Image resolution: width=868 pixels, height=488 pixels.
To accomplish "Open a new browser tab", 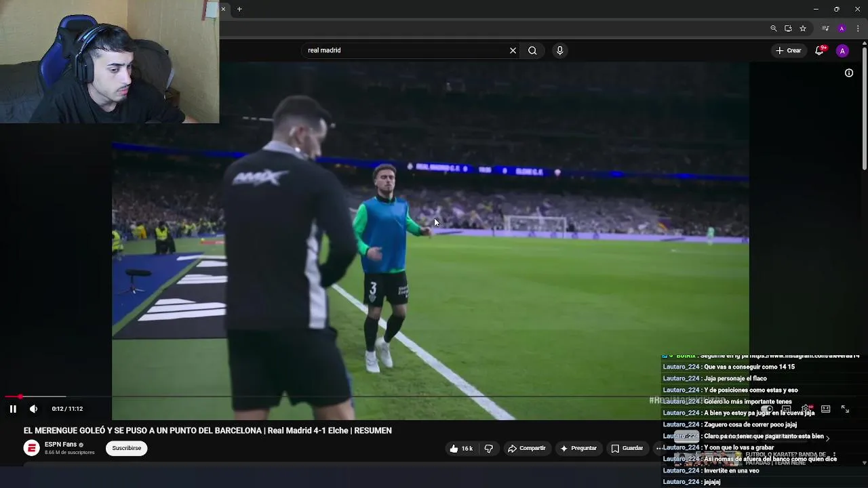I will [239, 9].
